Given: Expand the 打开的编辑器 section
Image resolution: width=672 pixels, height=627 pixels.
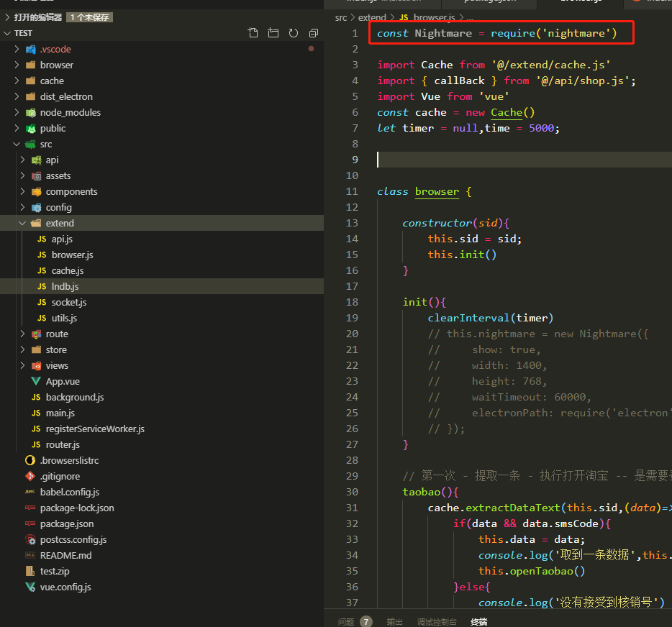Looking at the screenshot, I should (7, 17).
